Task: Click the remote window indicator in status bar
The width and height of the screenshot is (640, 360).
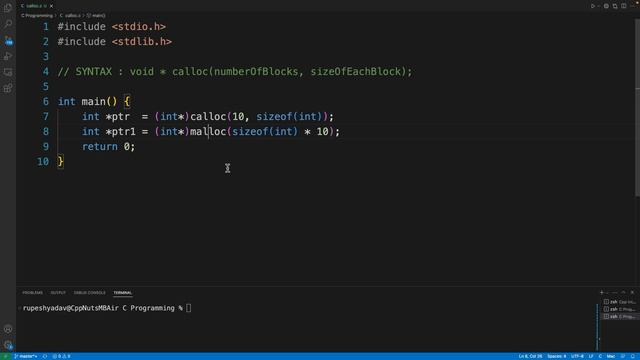Action: pyautogui.click(x=5, y=356)
